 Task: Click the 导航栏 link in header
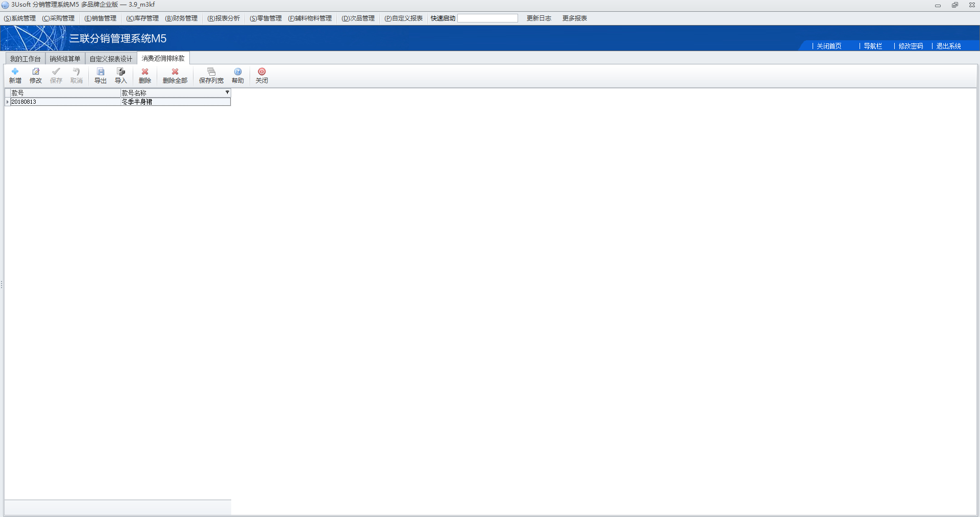point(873,46)
